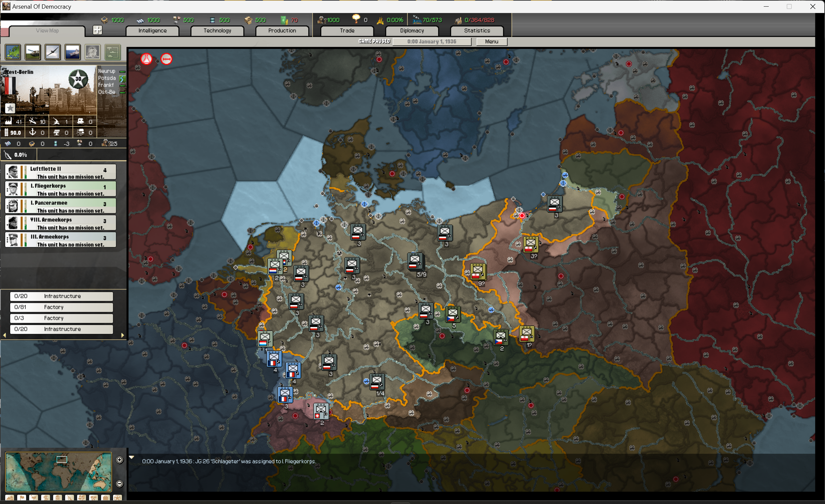Switch to political map mode flag icon

[x=21, y=498]
